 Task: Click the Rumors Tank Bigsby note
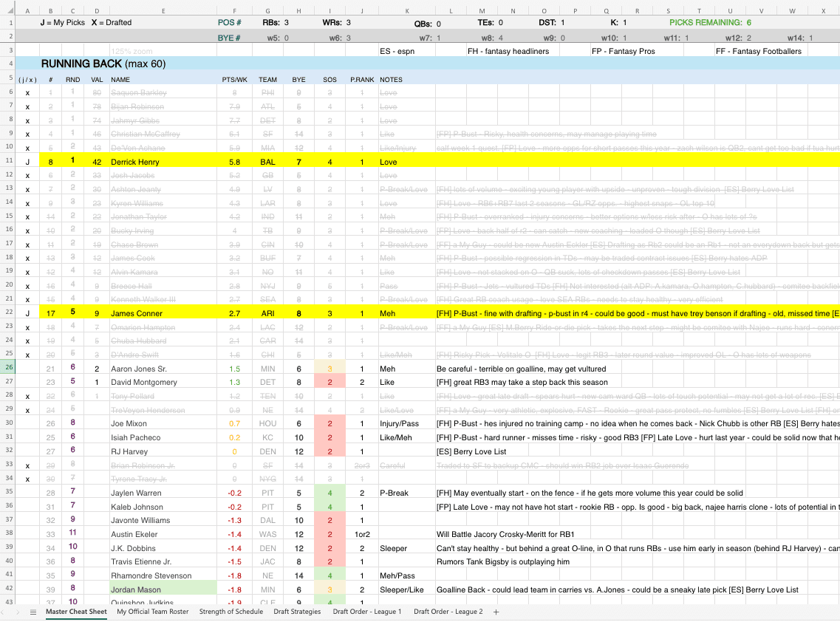pyautogui.click(x=502, y=561)
